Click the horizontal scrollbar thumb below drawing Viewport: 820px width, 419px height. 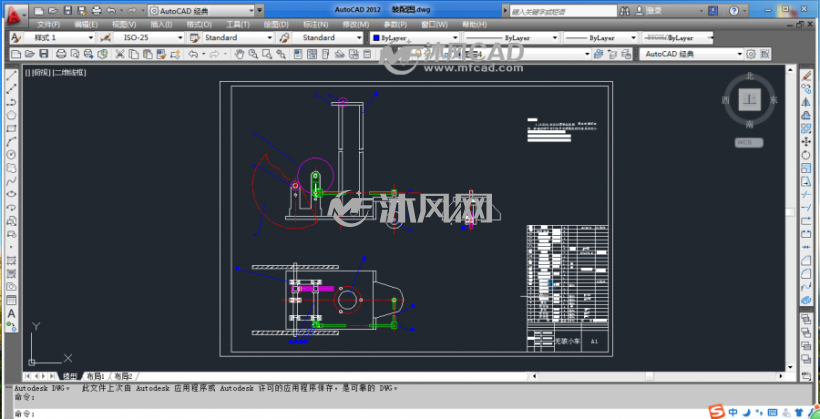[x=649, y=376]
